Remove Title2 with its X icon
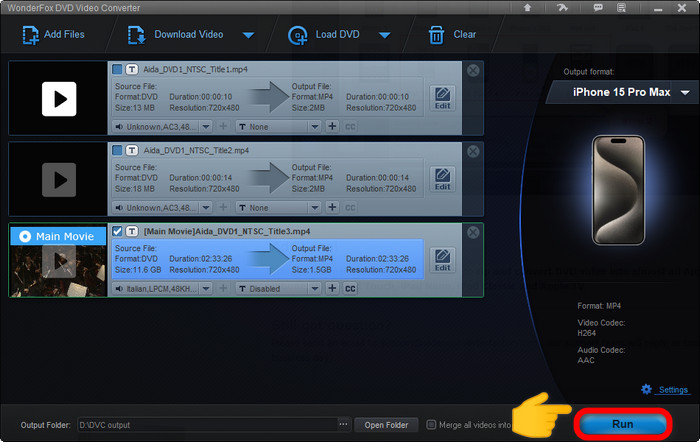Viewport: 700px width, 442px height. [473, 152]
